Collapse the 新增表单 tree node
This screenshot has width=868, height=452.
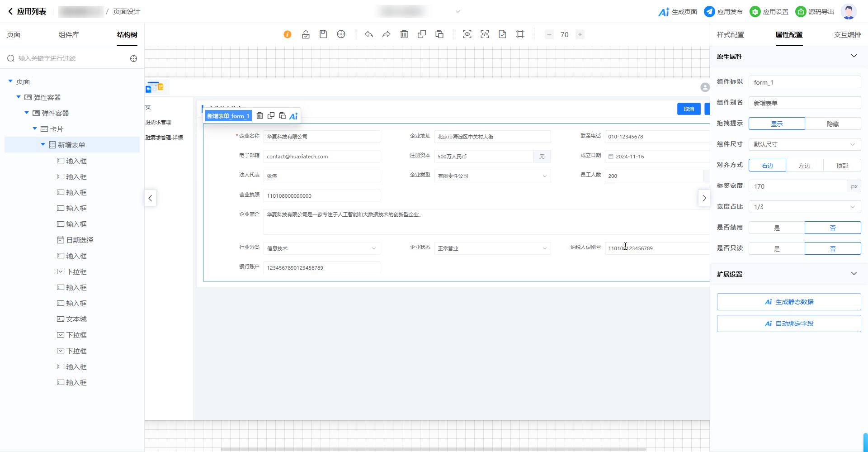[43, 145]
